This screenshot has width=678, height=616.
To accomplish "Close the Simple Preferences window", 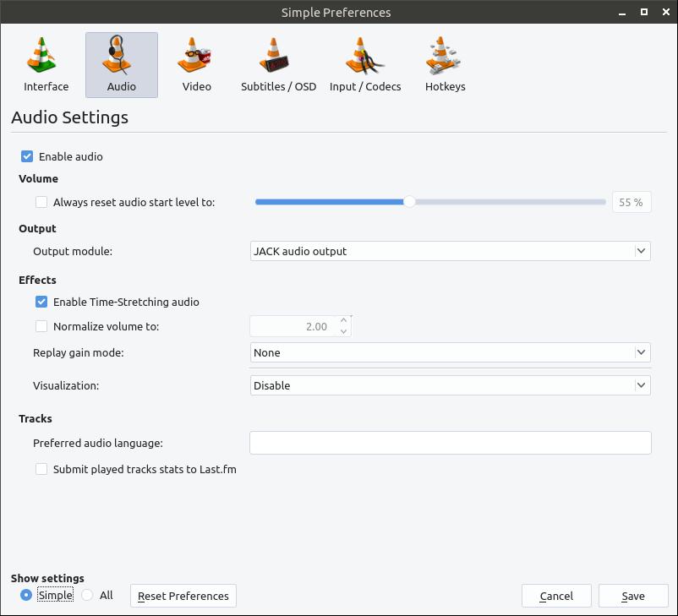I will 666,12.
